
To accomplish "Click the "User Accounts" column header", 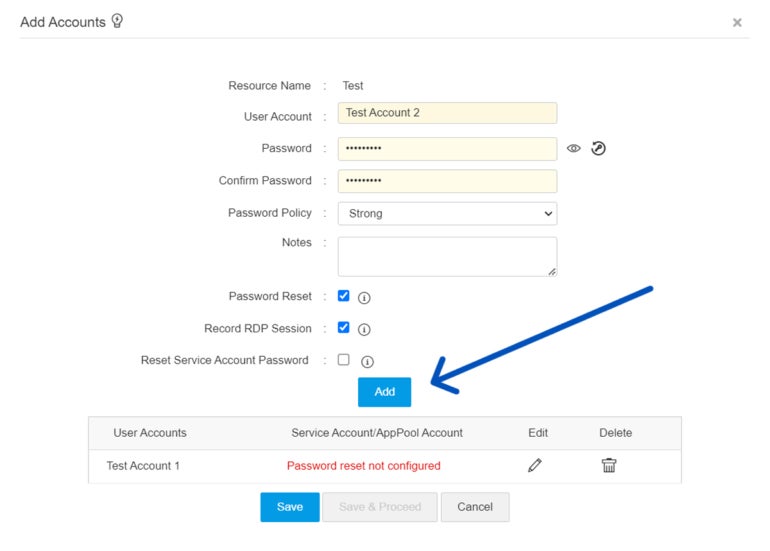I will pyautogui.click(x=150, y=433).
